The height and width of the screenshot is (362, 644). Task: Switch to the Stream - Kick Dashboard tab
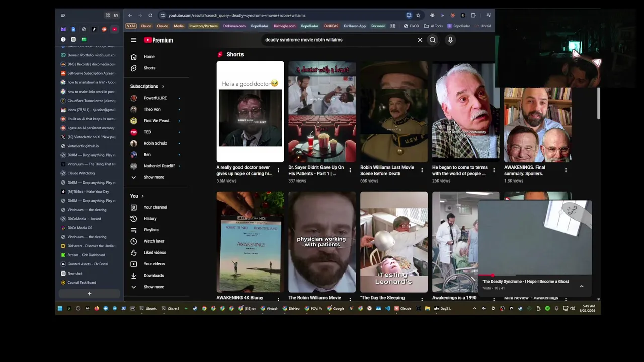89,255
